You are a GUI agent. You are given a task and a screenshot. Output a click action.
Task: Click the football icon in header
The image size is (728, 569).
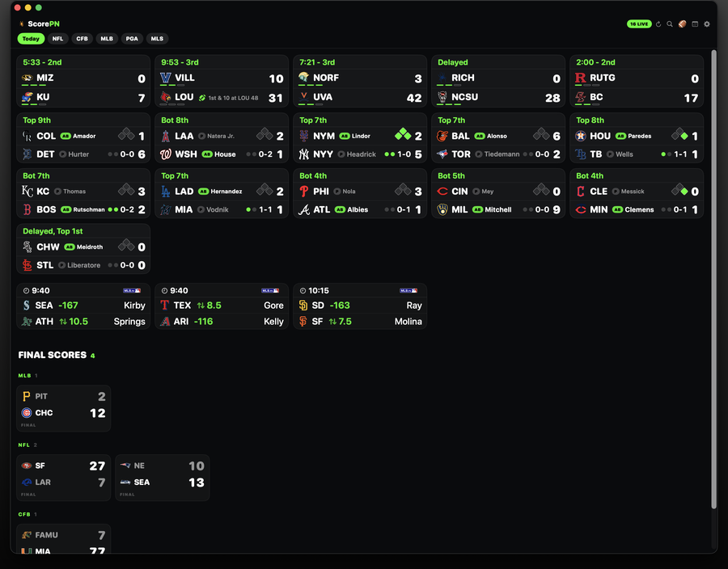click(x=682, y=24)
